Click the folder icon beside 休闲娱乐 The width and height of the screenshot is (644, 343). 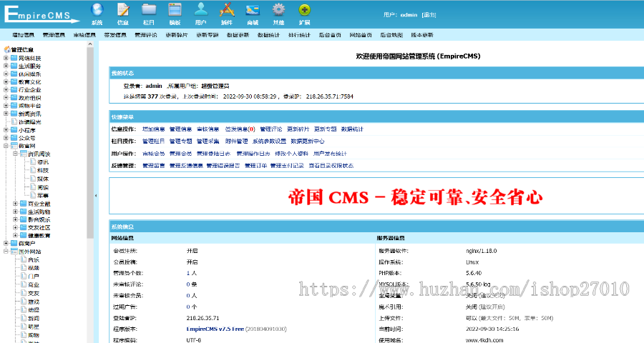click(x=14, y=74)
